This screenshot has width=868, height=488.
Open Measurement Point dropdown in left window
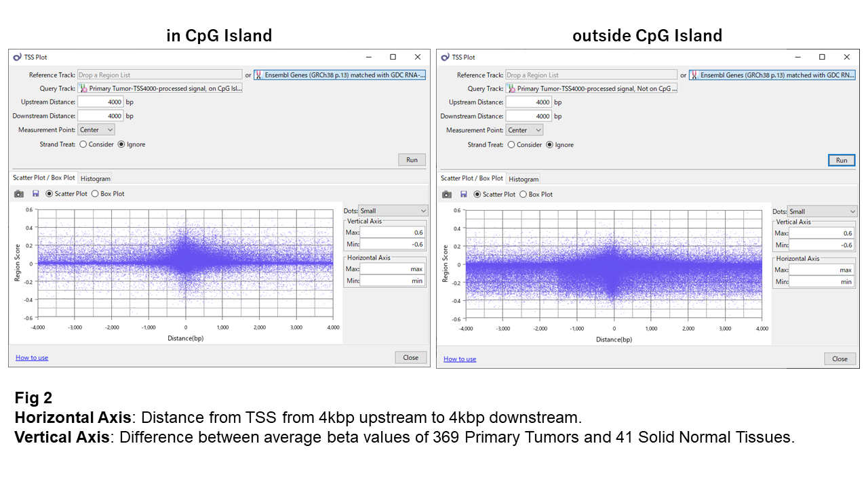click(x=96, y=129)
